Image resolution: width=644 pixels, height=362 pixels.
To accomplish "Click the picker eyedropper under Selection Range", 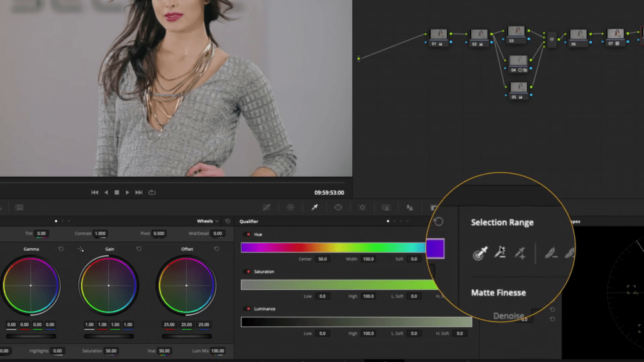I will click(480, 253).
